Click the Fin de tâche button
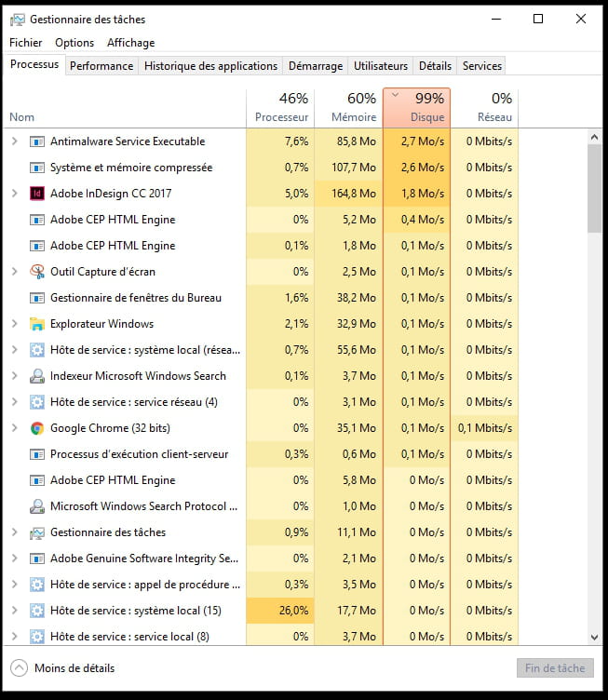Viewport: 608px width, 700px height. coord(555,668)
